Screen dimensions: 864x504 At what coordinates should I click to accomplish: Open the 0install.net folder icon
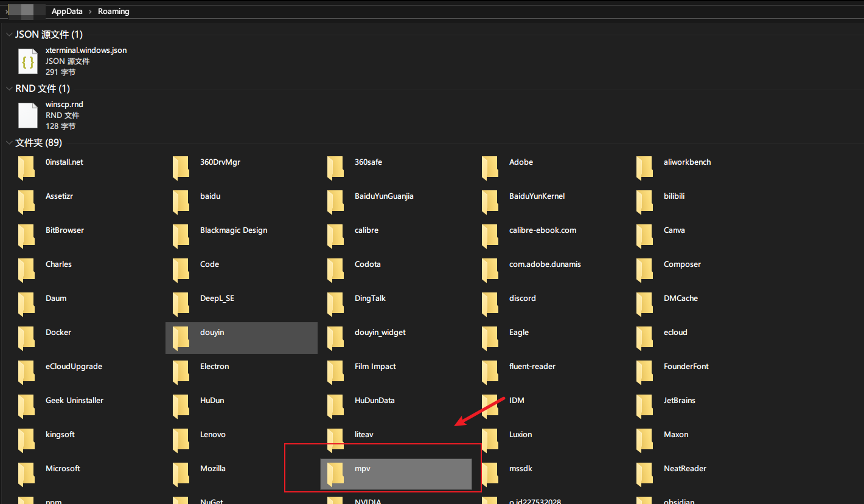(x=26, y=168)
